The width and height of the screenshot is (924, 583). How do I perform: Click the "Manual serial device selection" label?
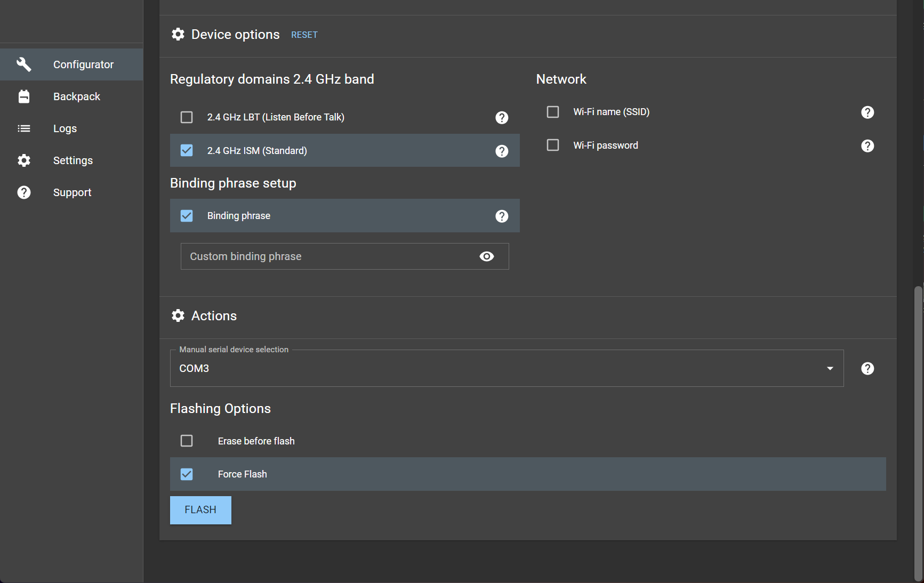tap(234, 350)
